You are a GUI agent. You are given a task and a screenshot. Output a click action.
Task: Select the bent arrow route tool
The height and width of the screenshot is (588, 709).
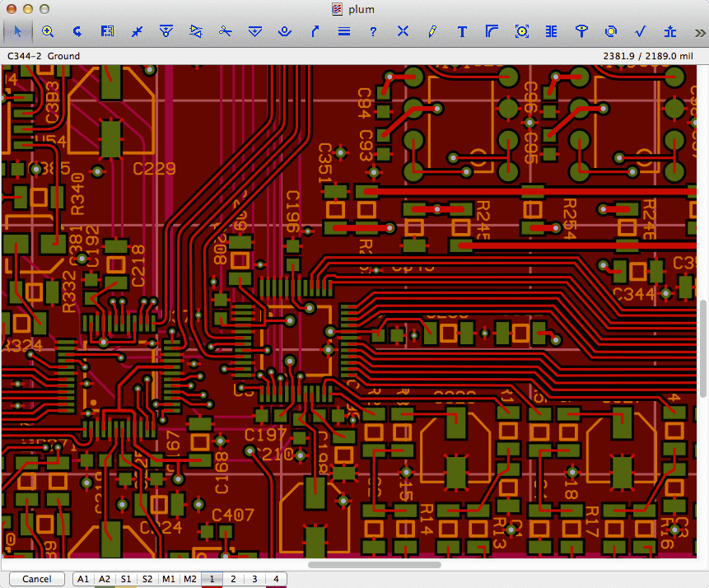pyautogui.click(x=315, y=31)
